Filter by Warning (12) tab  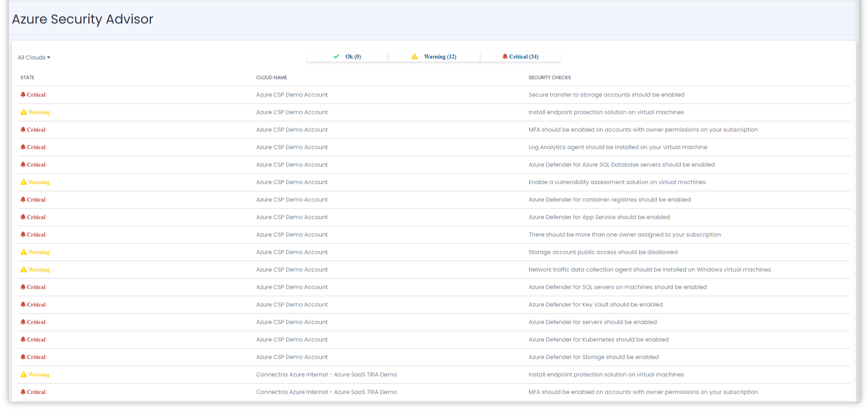pos(434,57)
